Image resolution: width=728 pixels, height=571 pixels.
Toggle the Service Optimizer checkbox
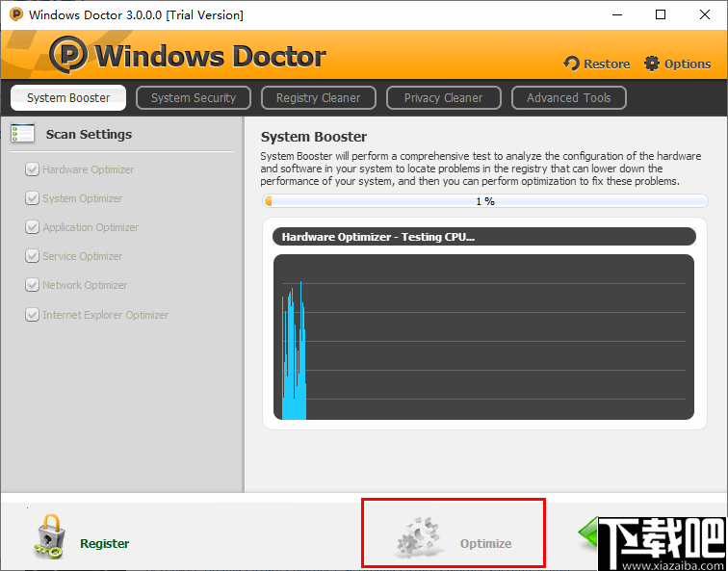pyautogui.click(x=32, y=256)
